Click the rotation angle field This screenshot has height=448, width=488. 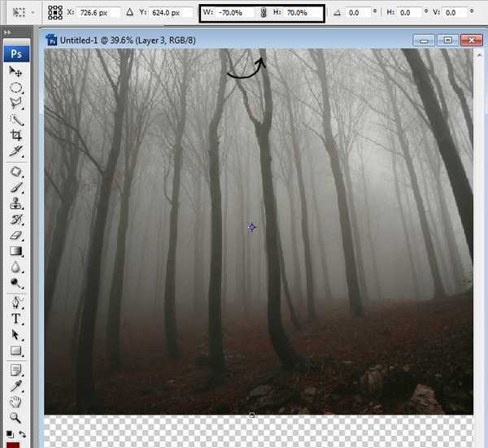point(357,14)
